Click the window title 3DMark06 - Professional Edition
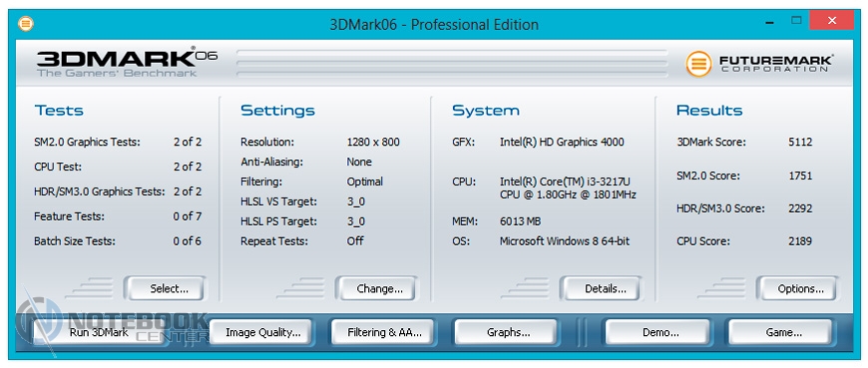The width and height of the screenshot is (868, 368). [x=434, y=25]
